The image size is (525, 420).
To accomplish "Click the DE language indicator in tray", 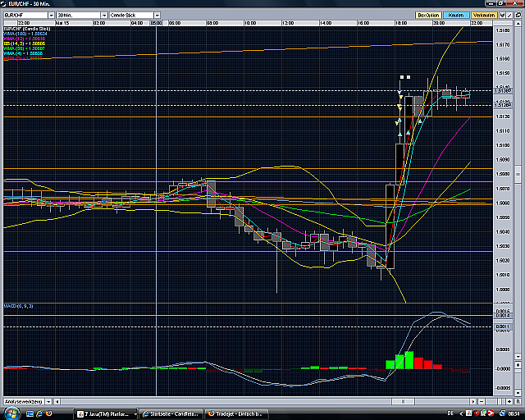I will click(451, 413).
